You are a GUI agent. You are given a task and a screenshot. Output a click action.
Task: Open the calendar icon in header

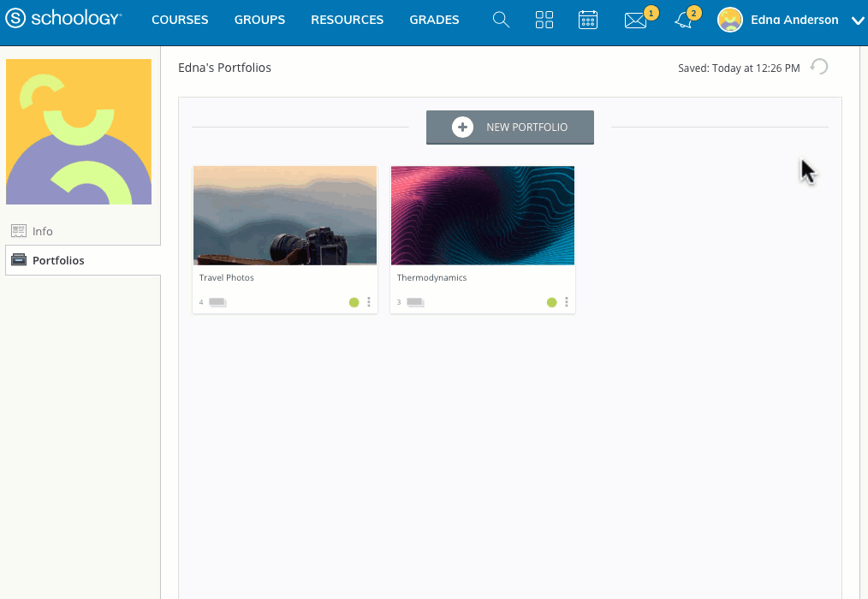pos(588,20)
